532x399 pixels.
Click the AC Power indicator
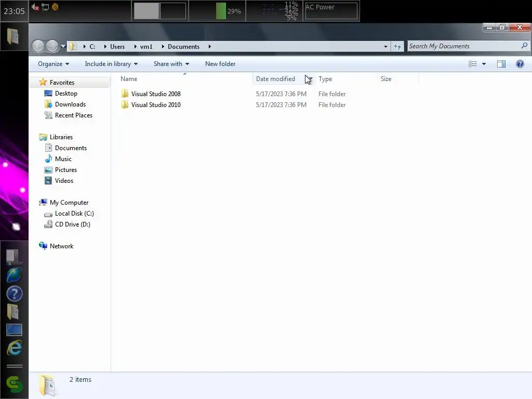point(331,10)
